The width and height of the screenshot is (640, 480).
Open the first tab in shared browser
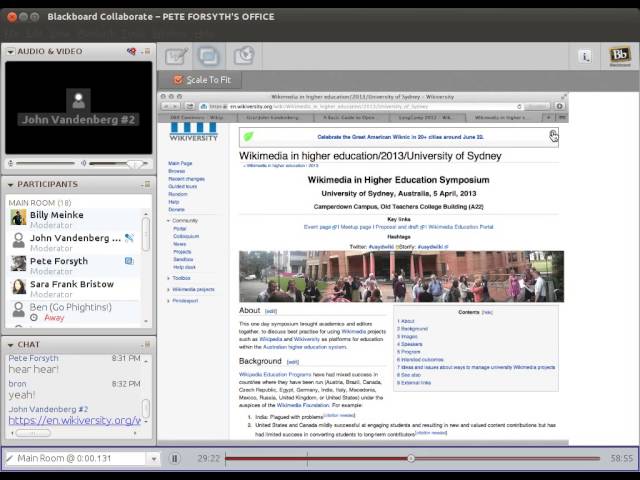coord(197,118)
